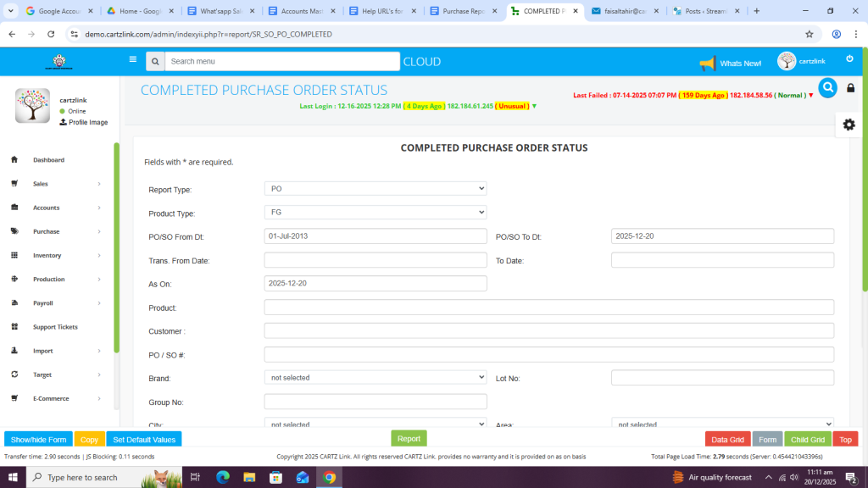Click the hamburger menu toggle icon
This screenshot has width=868, height=488.
[x=132, y=60]
